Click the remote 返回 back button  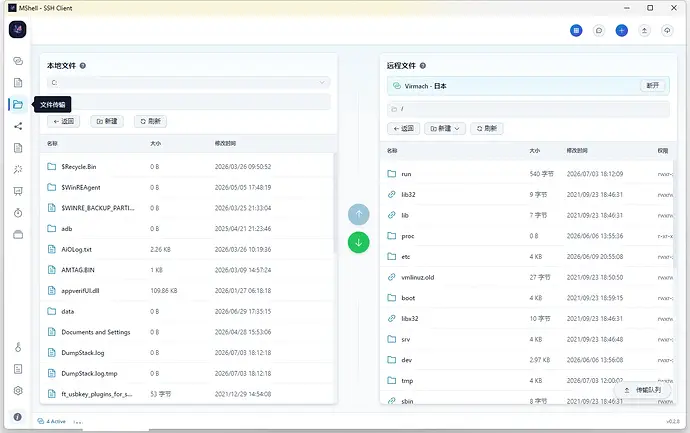tap(404, 128)
